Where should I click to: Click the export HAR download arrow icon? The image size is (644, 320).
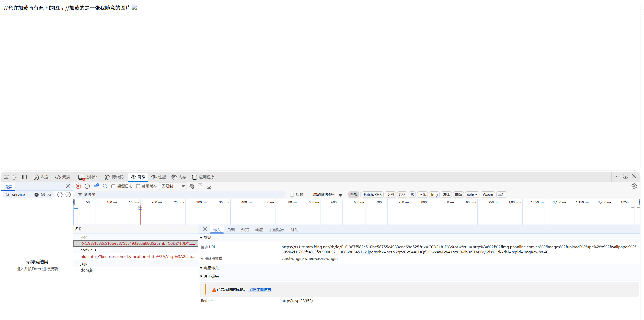tap(209, 186)
